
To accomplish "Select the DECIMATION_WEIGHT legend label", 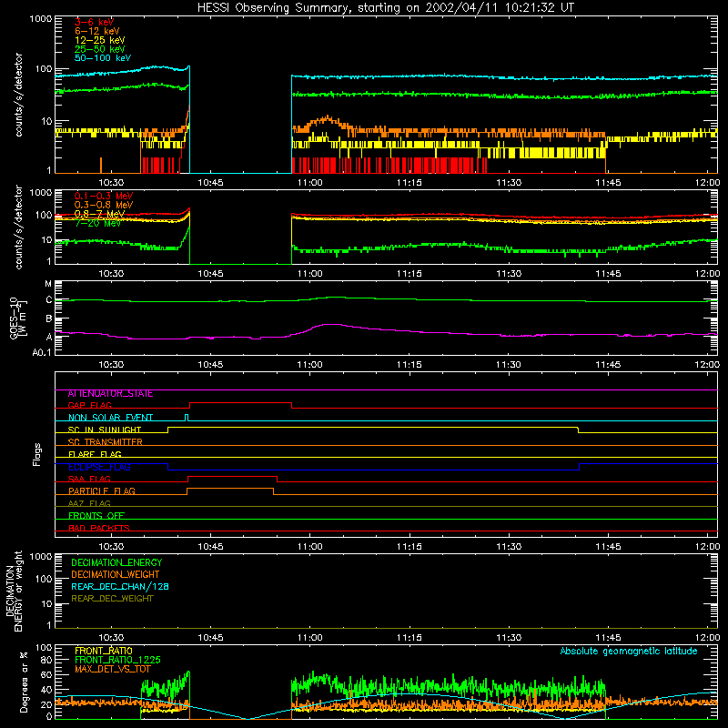I will (116, 574).
